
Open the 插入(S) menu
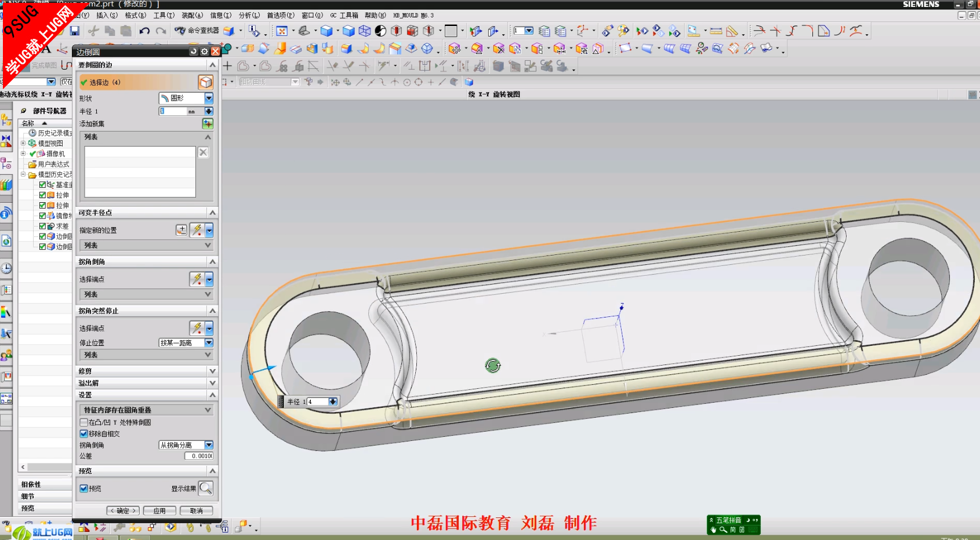[107, 15]
